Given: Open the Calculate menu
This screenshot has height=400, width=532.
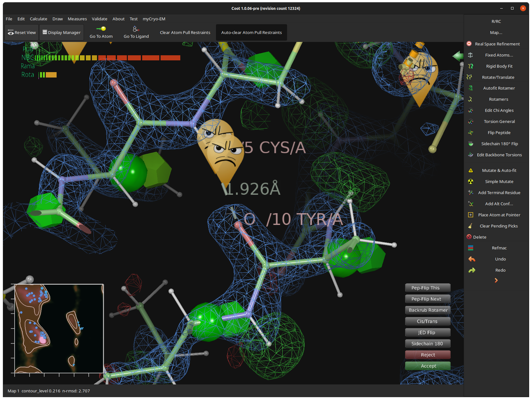Looking at the screenshot, I should (x=38, y=19).
